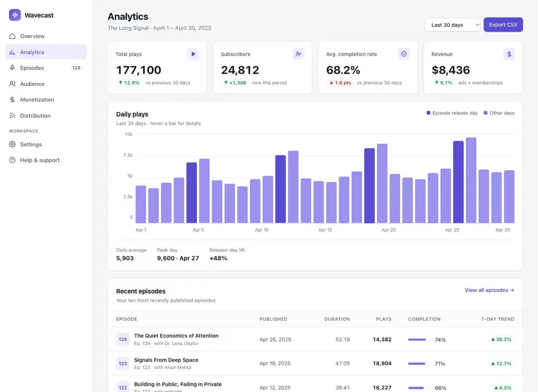Open the Audience page
This screenshot has height=392, width=538.
coord(46,84)
